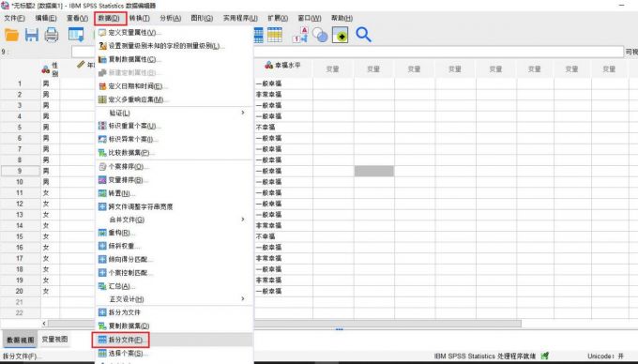
Task: Open the 扩展(X) menu
Action: [278, 19]
